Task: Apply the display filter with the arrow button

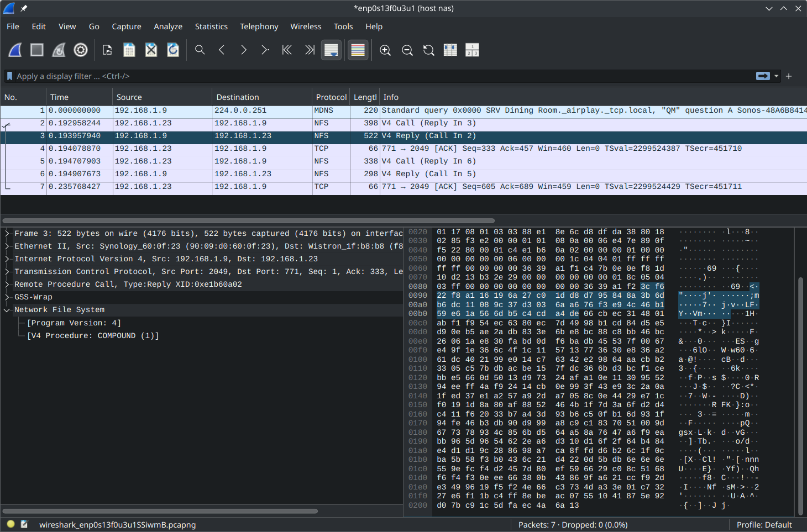Action: (x=763, y=76)
